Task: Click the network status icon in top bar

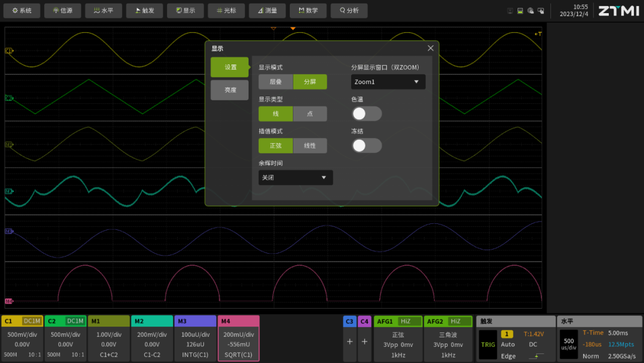Action: coord(510,11)
